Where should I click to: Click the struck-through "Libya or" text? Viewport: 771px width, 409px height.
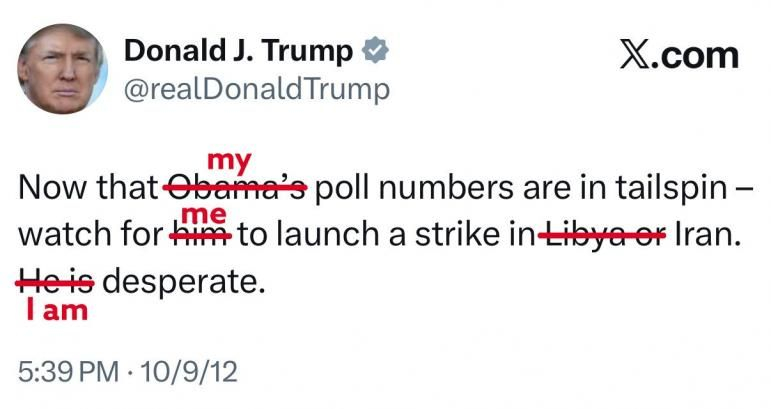click(602, 235)
